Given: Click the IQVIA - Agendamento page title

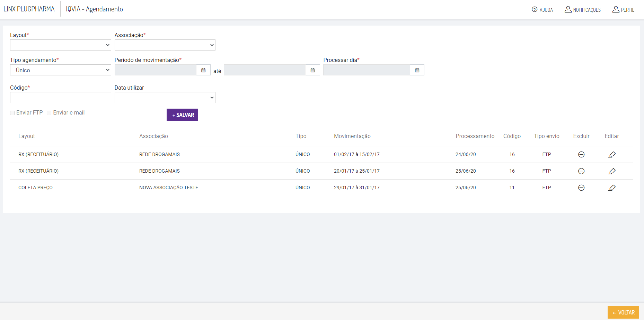Looking at the screenshot, I should pyautogui.click(x=95, y=9).
